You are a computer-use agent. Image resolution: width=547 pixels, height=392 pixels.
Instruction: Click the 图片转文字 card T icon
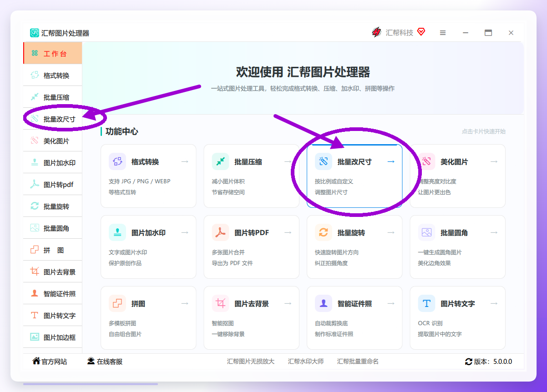(x=426, y=303)
